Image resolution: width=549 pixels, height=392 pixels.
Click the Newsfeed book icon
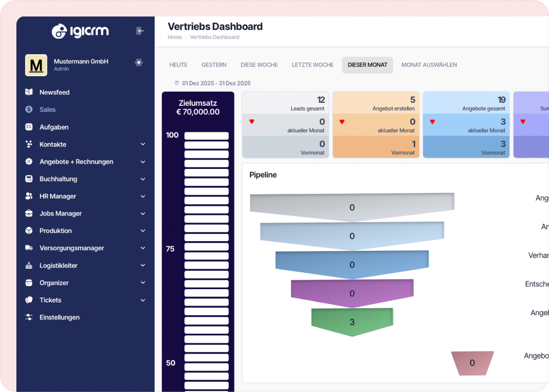tap(29, 92)
